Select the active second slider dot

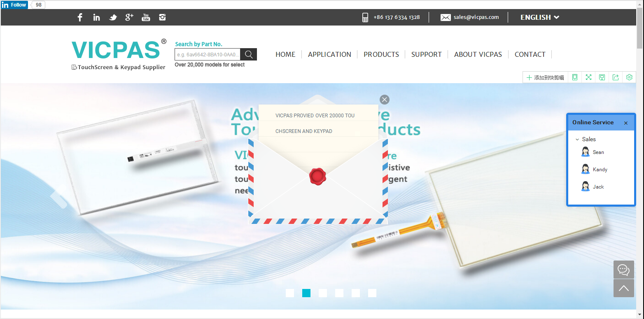[306, 293]
